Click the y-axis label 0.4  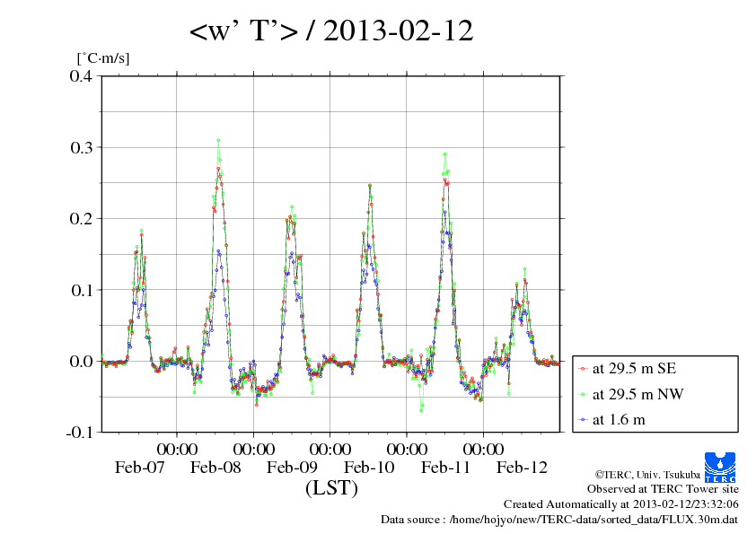(81, 75)
